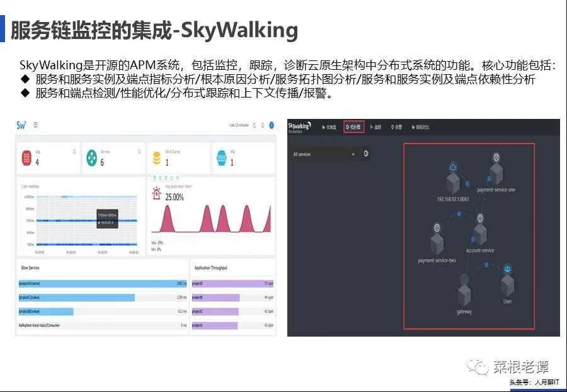Click the small info icon in the Service card
Screen dimensions: 567x392
point(139,152)
